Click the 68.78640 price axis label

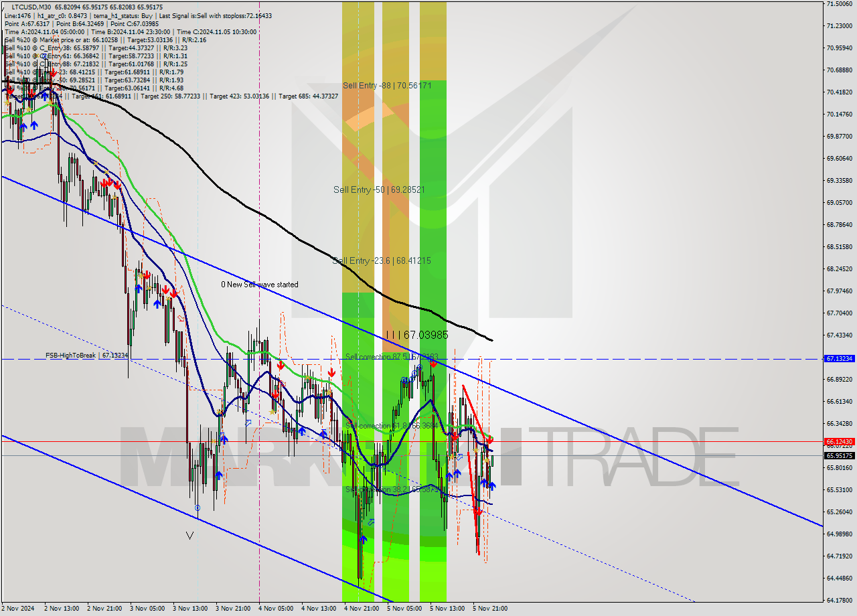tap(840, 224)
